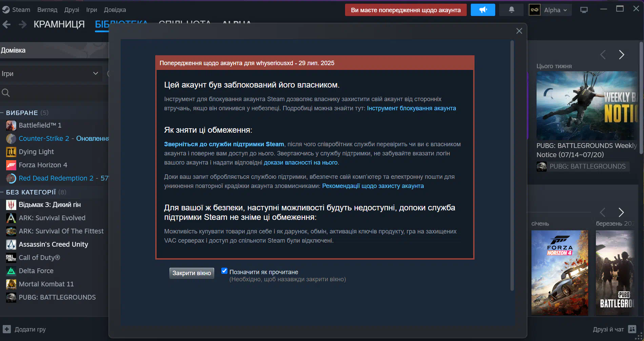Select 'Counter-Strike 2 - Оновлення' row text

[64, 139]
